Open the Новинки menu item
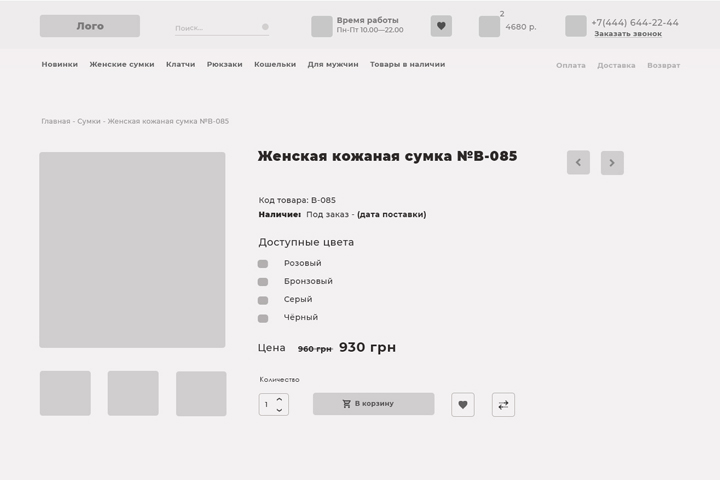The image size is (720, 480). 60,64
